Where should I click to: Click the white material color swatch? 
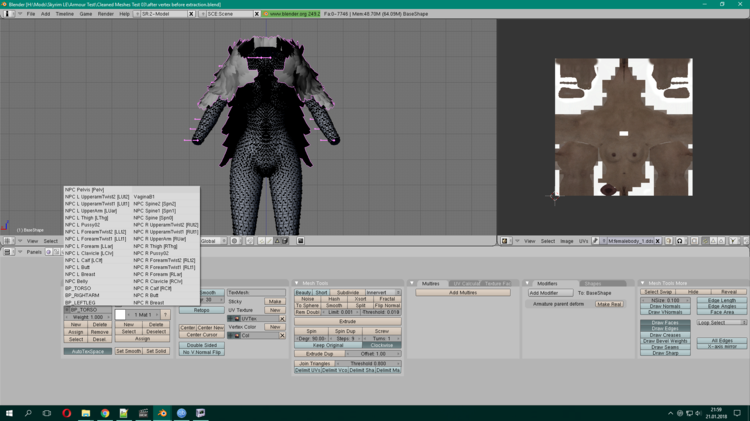(121, 315)
